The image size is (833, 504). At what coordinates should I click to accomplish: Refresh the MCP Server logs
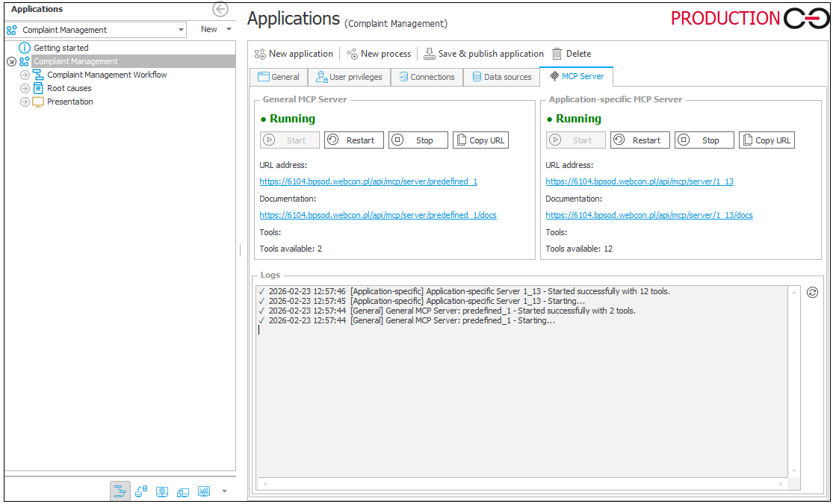[x=814, y=292]
